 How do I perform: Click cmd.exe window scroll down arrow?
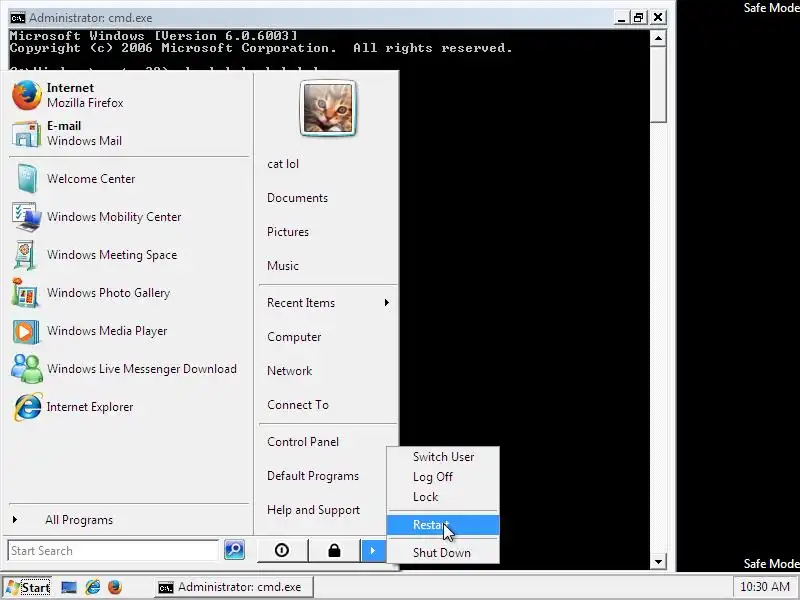(x=658, y=562)
